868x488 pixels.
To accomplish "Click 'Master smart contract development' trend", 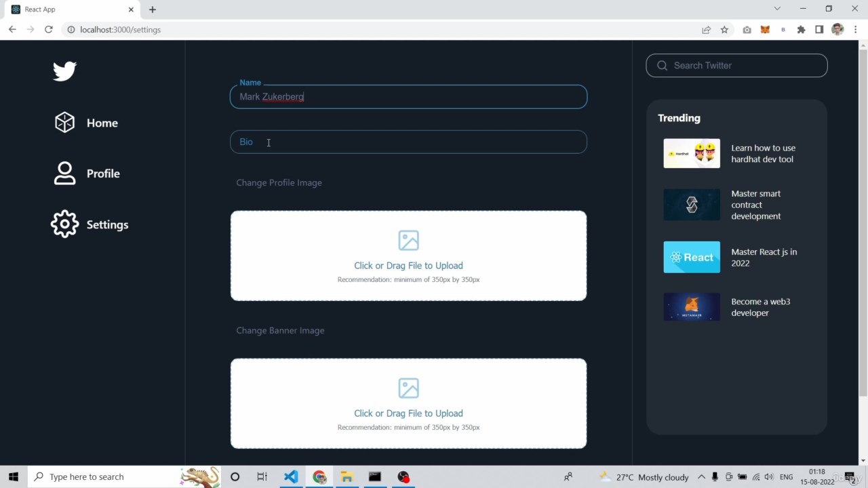I will [x=756, y=205].
